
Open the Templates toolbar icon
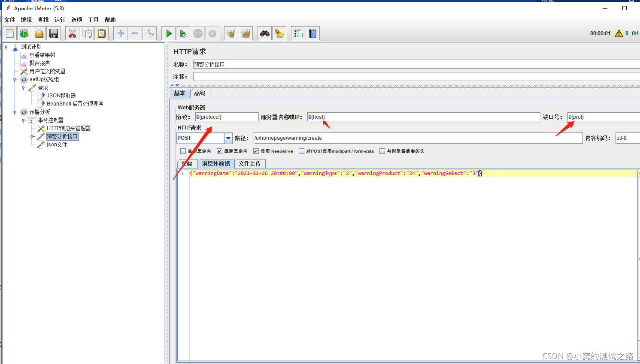(24, 33)
